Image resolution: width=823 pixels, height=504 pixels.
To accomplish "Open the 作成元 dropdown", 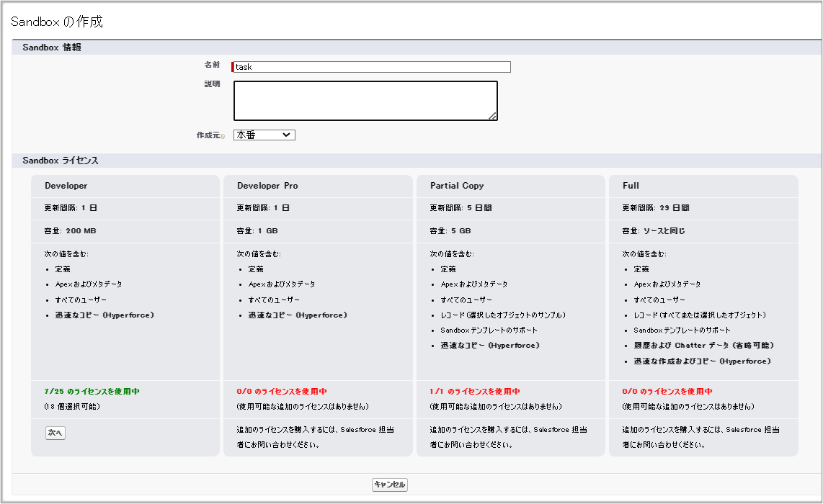I will 264,135.
